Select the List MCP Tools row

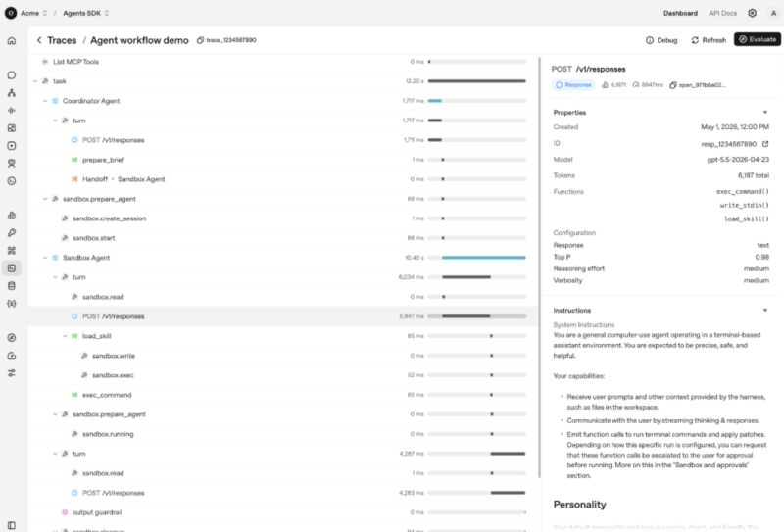(282, 62)
